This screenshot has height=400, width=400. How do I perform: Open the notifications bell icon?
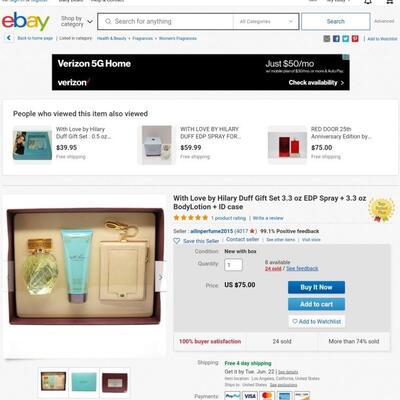[368, 2]
